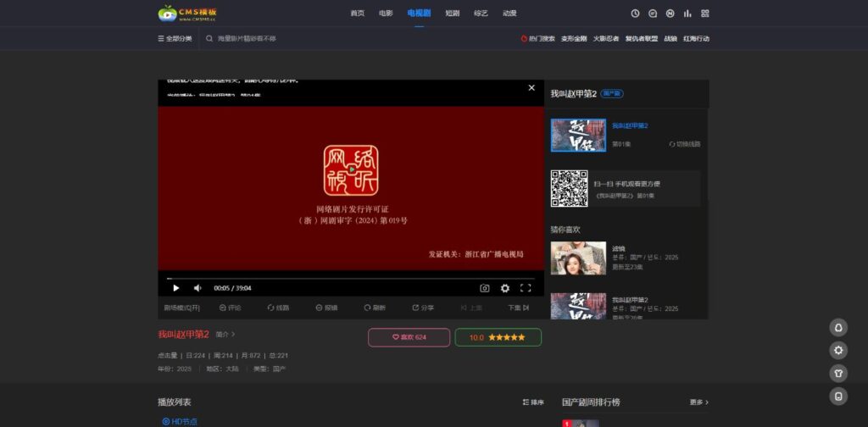
Task: Click the circular N icon in header
Action: click(x=670, y=14)
